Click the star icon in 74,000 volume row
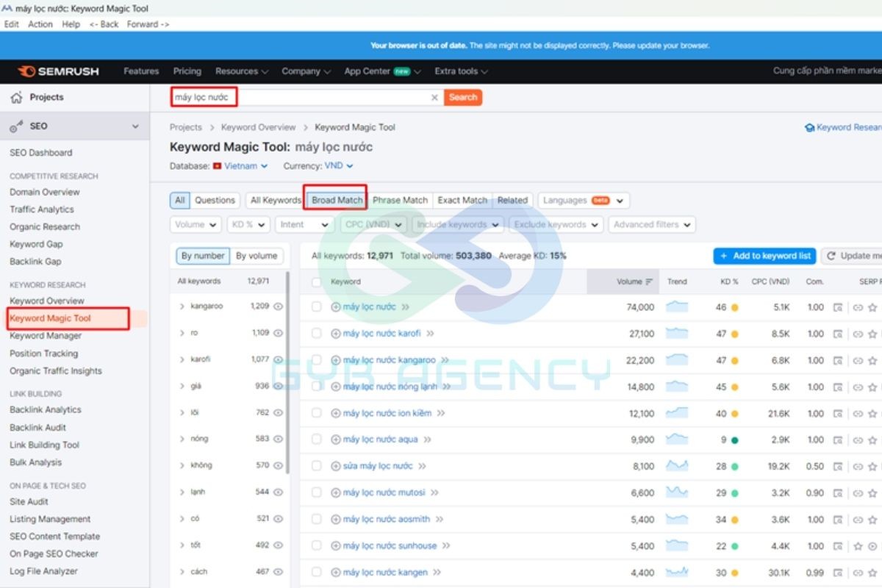 point(872,307)
